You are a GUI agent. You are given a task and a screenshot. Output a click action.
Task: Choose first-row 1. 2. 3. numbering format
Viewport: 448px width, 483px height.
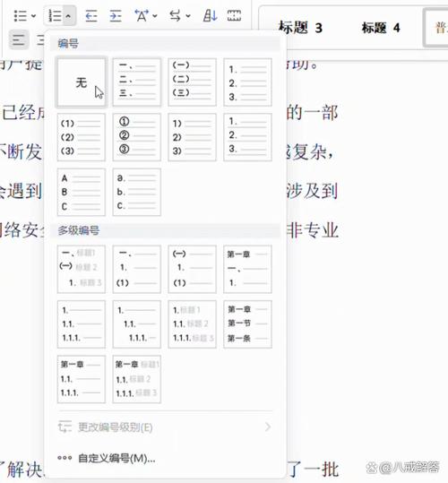(x=247, y=82)
